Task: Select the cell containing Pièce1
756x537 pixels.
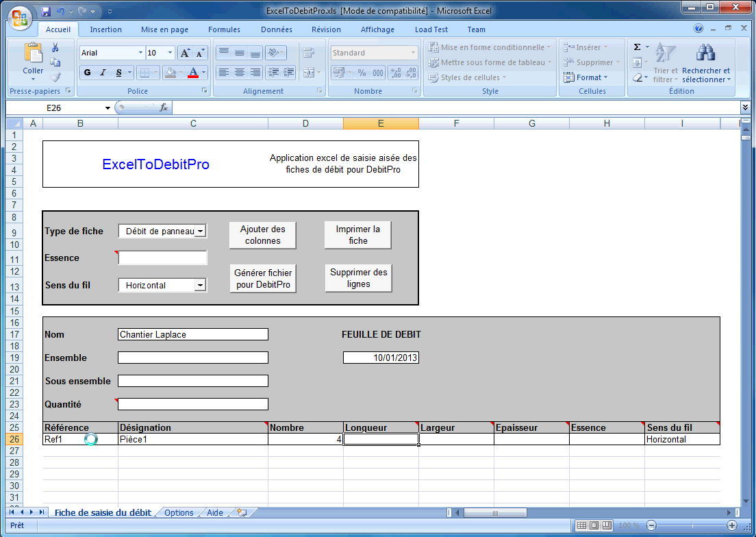Action: coord(193,439)
